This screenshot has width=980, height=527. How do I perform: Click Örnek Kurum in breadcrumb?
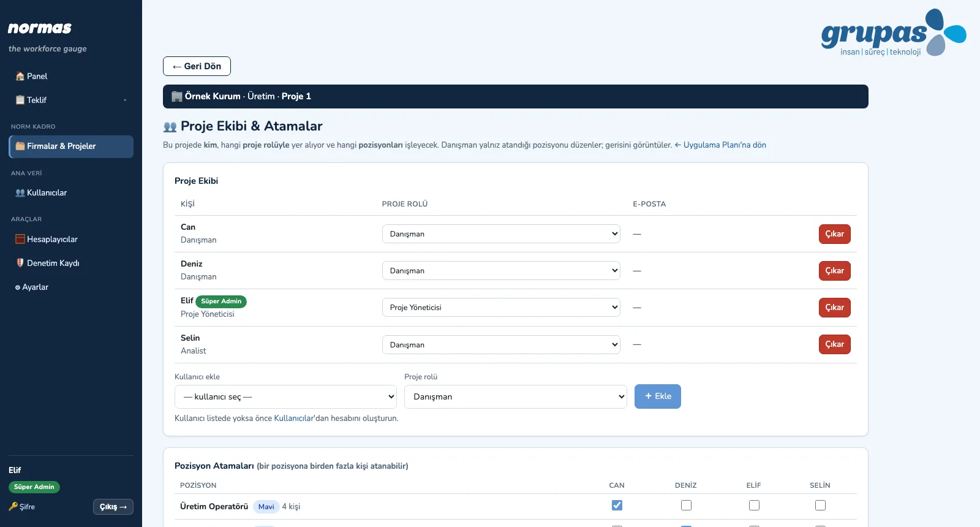(x=213, y=96)
